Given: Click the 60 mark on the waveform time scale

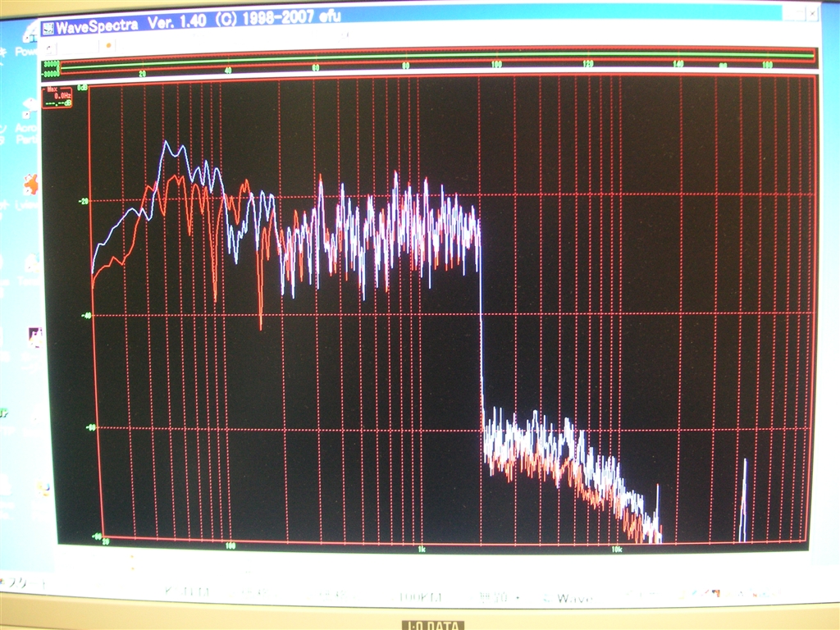Looking at the screenshot, I should coord(316,67).
